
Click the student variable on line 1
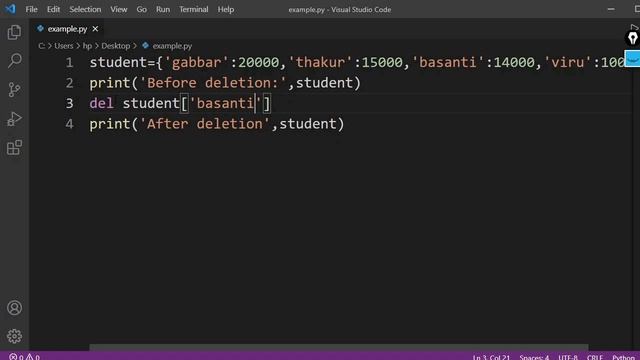[118, 62]
